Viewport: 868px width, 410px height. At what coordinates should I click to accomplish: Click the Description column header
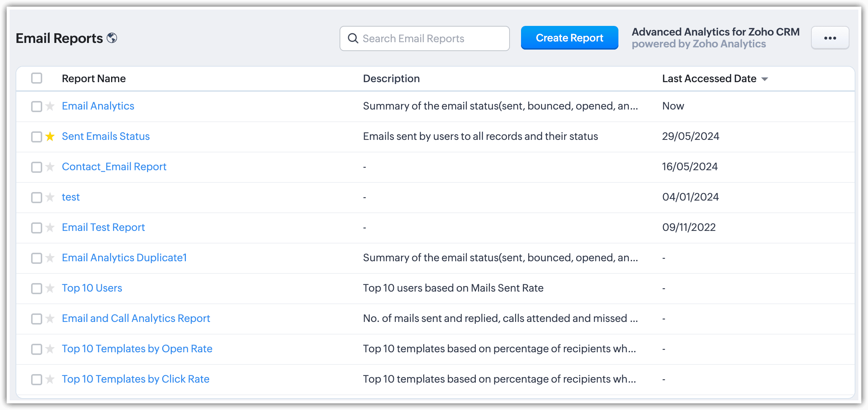391,78
